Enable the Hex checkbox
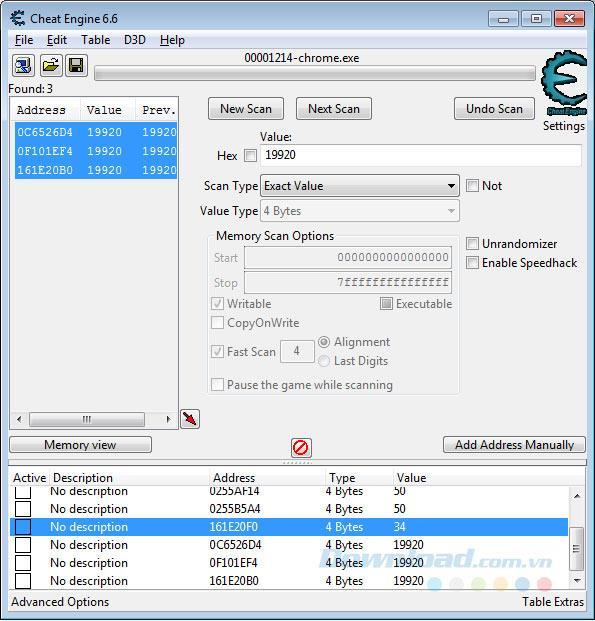Viewport: 595px width, 621px height. coord(250,155)
